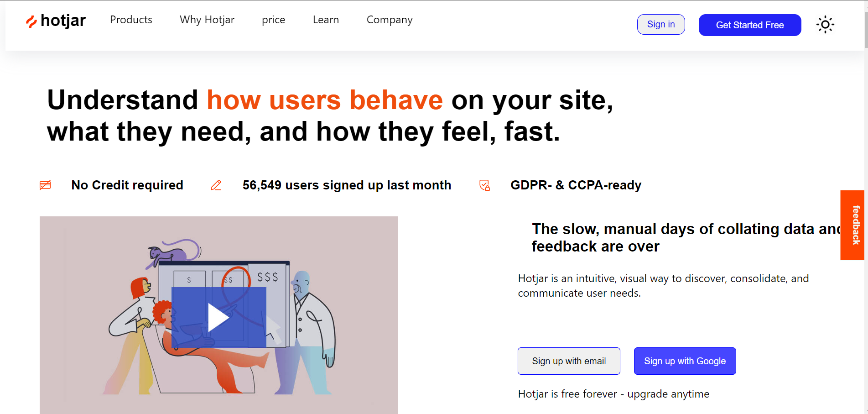This screenshot has height=414, width=868.
Task: Click the Sign in button
Action: 661,24
